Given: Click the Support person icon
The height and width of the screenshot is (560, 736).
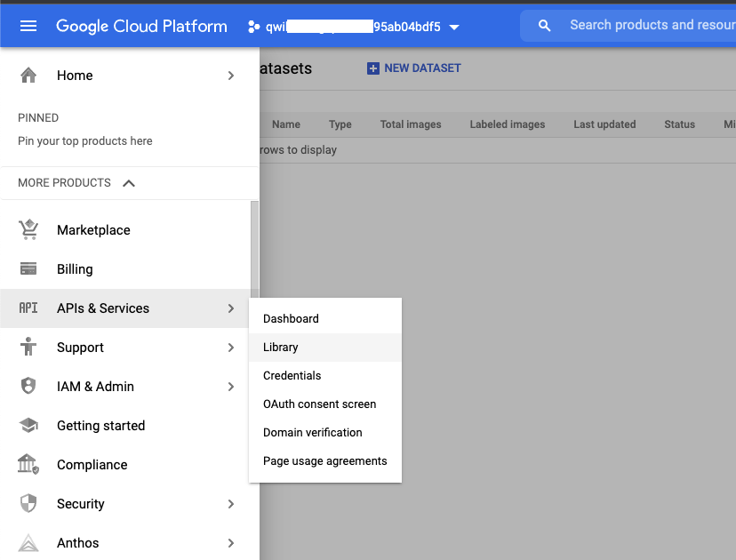Looking at the screenshot, I should [x=28, y=347].
